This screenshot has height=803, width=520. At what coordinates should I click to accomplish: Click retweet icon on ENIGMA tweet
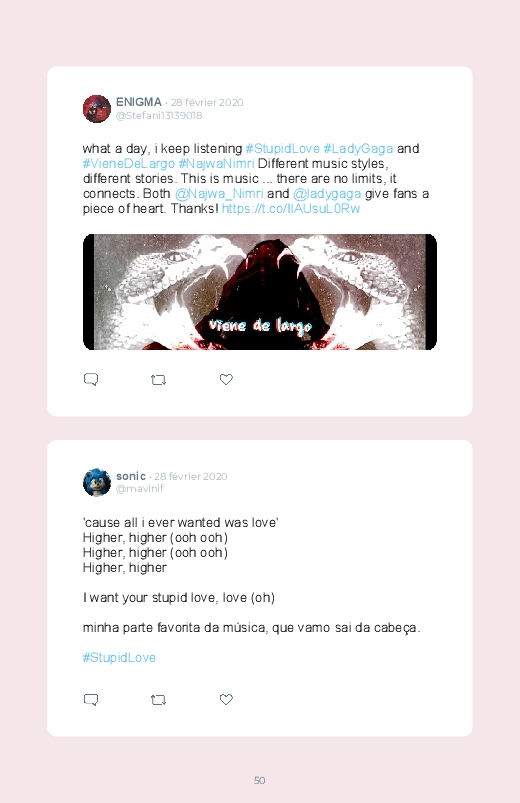coord(158,379)
